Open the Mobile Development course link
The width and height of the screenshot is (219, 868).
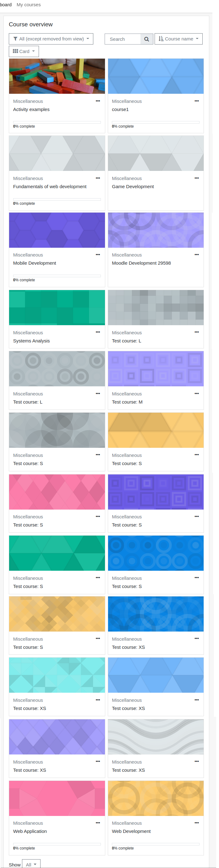point(35,263)
